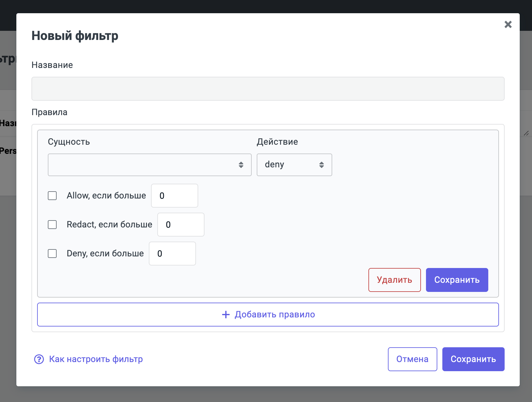Open the Сущность dropdown
The image size is (532, 402).
point(149,165)
